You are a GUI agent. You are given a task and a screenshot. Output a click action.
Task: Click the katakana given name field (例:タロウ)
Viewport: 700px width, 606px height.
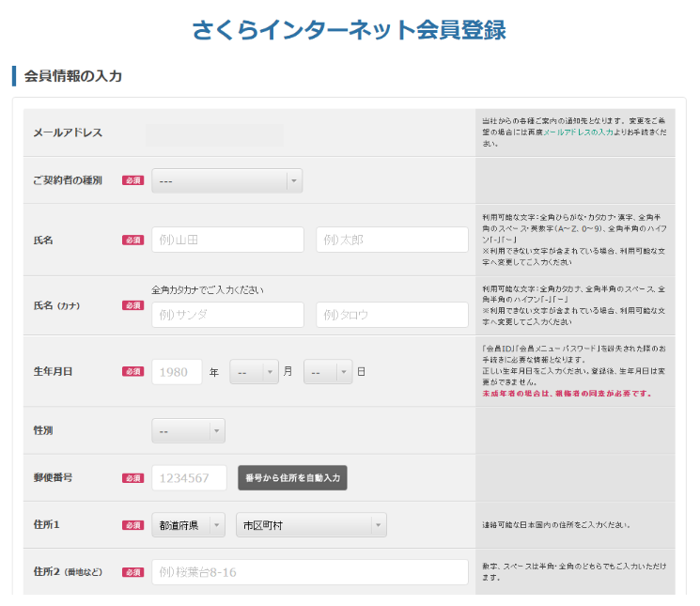click(x=392, y=315)
